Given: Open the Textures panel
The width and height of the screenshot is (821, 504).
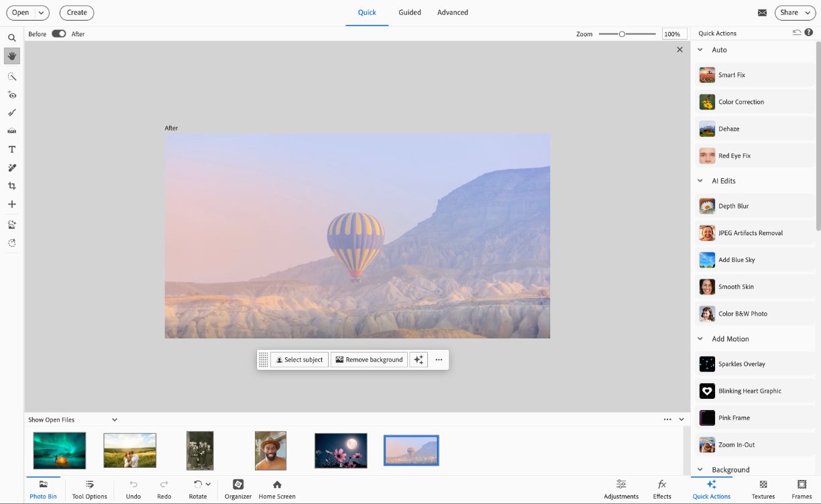Looking at the screenshot, I should (x=763, y=489).
